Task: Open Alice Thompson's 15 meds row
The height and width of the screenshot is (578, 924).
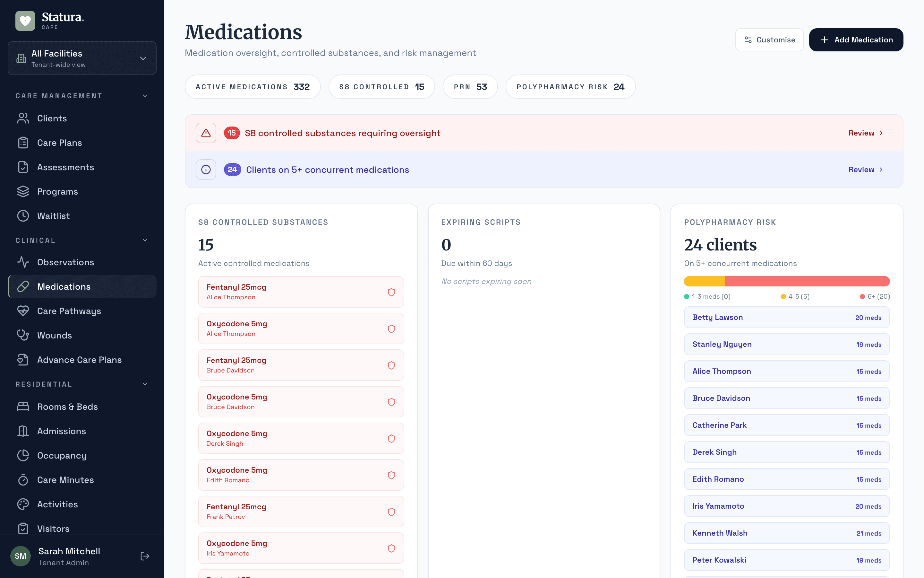Action: 787,371
